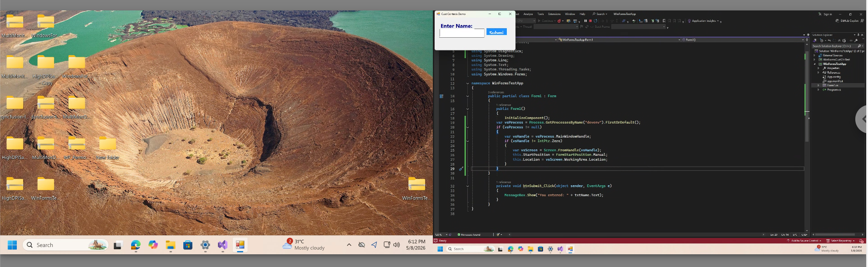The image size is (868, 267).
Task: Open the Tools menu
Action: coord(540,14)
